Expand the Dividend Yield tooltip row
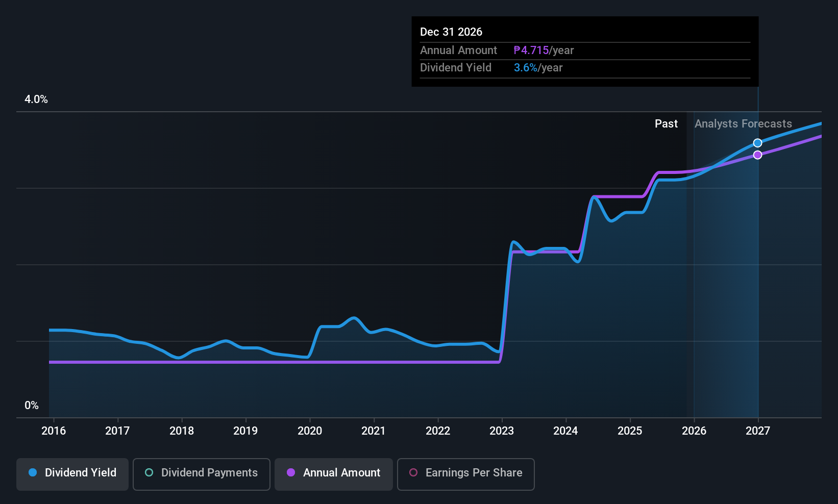The width and height of the screenshot is (838, 504). coord(455,67)
